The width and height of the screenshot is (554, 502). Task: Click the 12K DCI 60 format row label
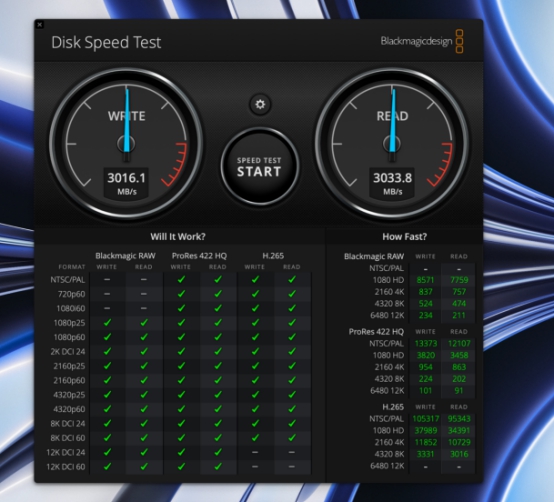66,467
